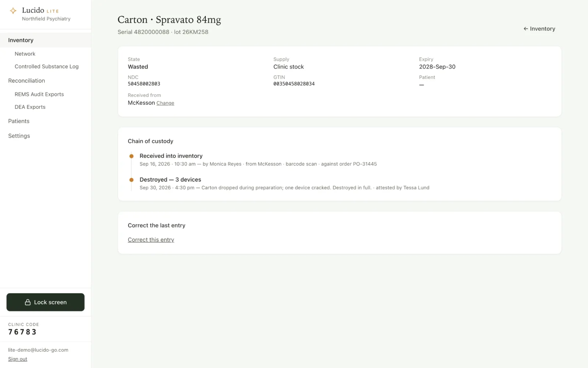Viewport: 588px width, 368px height.
Task: Lock the screen with Lock screen button
Action: 46,302
